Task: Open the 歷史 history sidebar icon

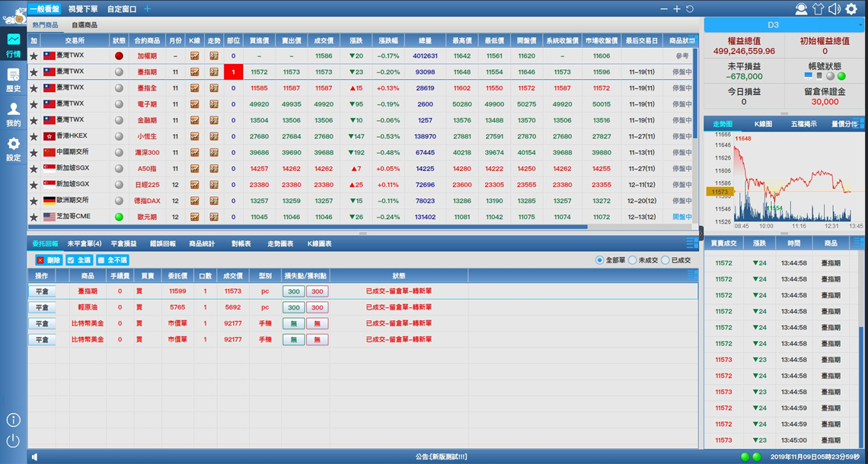Action: pos(13,78)
